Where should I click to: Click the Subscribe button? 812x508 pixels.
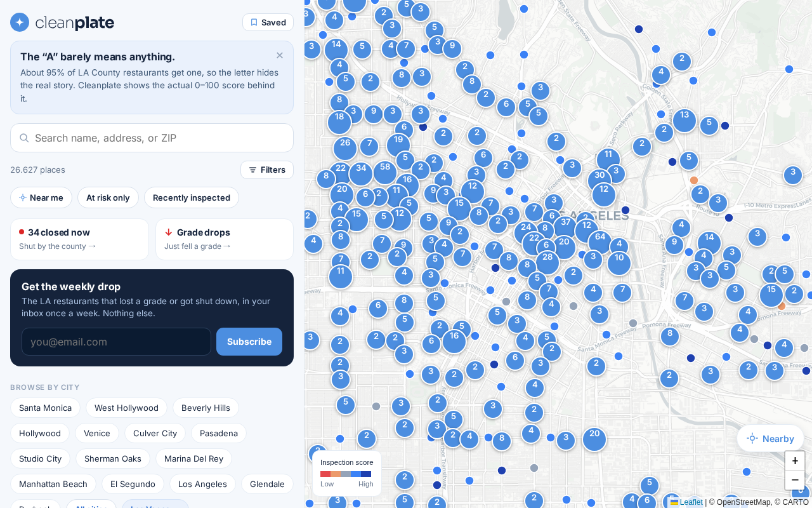[x=249, y=342]
